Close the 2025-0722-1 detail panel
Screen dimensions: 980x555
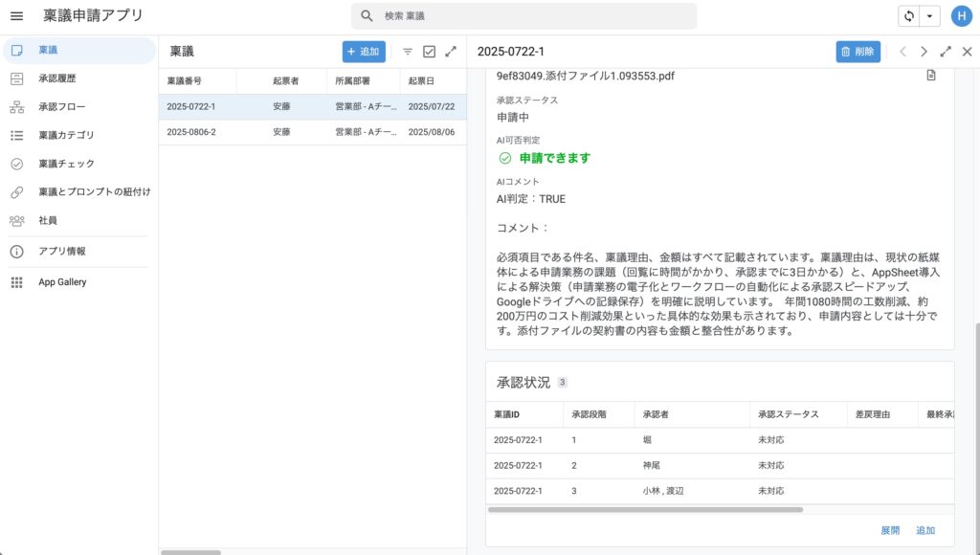tap(967, 52)
